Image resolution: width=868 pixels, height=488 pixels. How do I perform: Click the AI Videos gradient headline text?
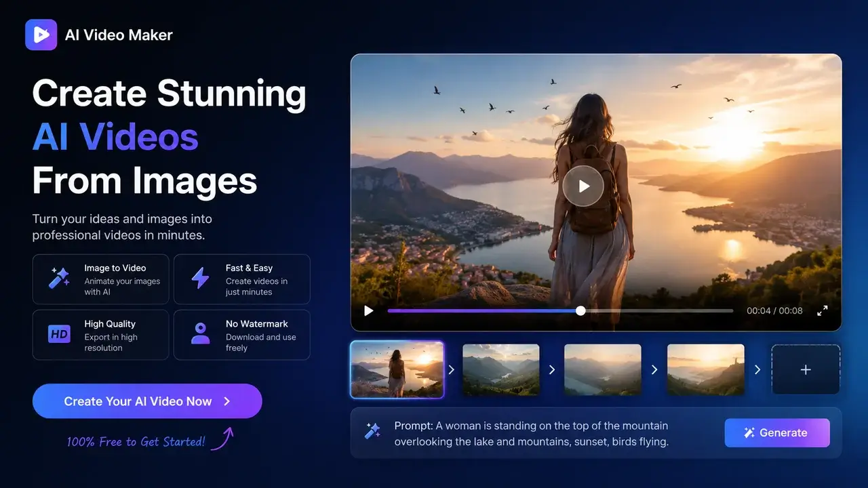pos(115,137)
